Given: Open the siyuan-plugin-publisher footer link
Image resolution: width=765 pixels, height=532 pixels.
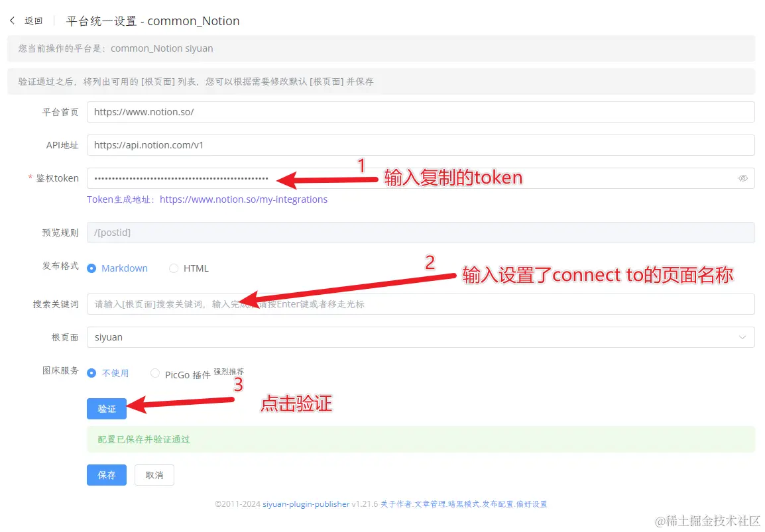Looking at the screenshot, I should coord(306,504).
